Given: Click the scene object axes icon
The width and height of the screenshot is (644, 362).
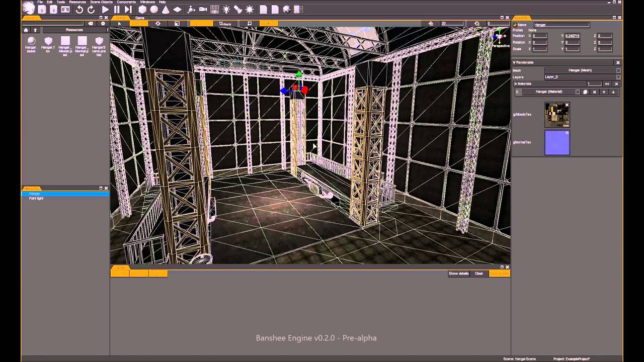Looking at the screenshot, I should click(x=191, y=9).
